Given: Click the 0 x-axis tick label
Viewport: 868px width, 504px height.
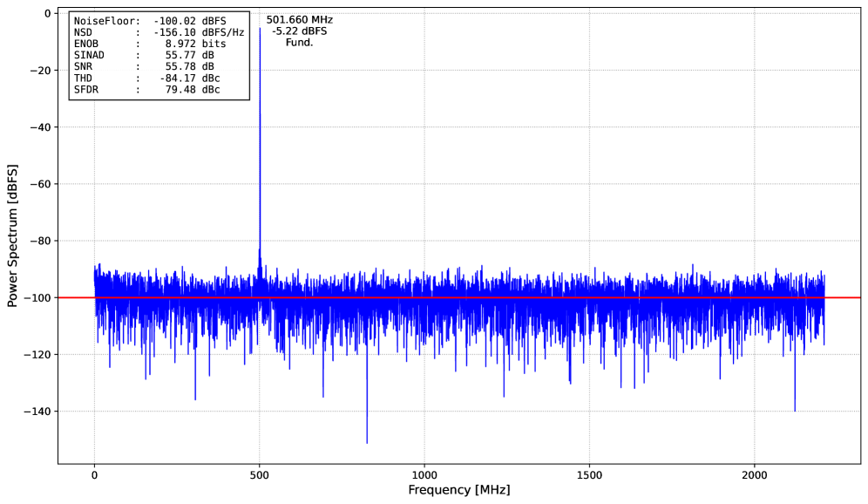Looking at the screenshot, I should click(x=94, y=474).
